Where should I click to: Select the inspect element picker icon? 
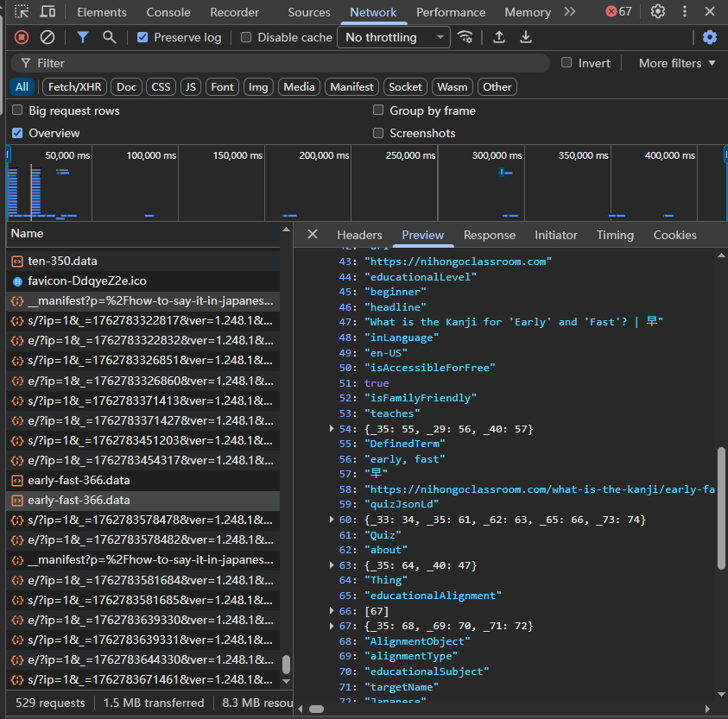pyautogui.click(x=22, y=12)
